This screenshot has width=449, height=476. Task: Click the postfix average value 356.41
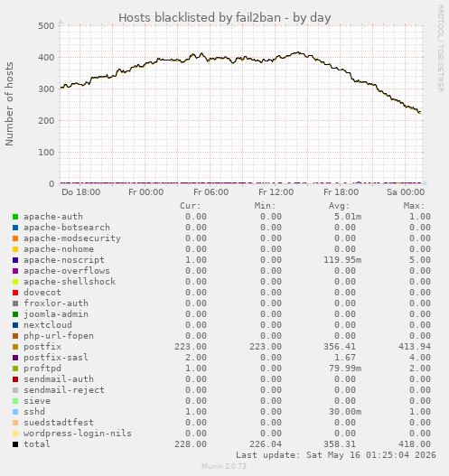coord(340,347)
